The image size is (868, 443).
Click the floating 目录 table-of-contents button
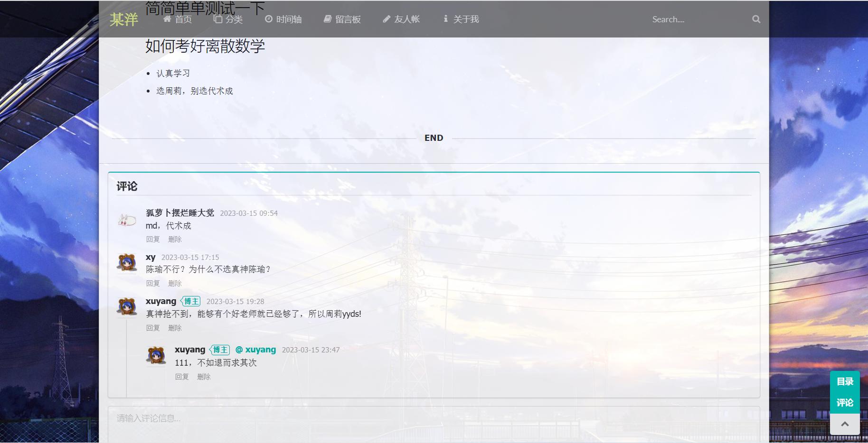[844, 381]
